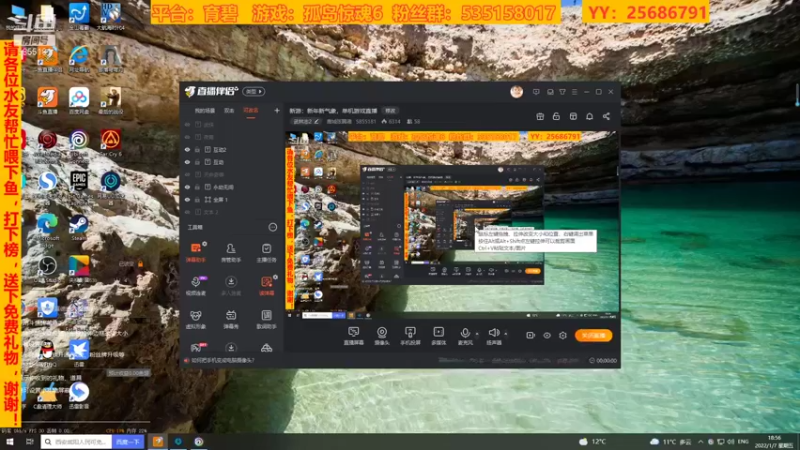This screenshot has height=450, width=800.
Task: Click the orange 关闭直播 button
Action: (x=593, y=335)
